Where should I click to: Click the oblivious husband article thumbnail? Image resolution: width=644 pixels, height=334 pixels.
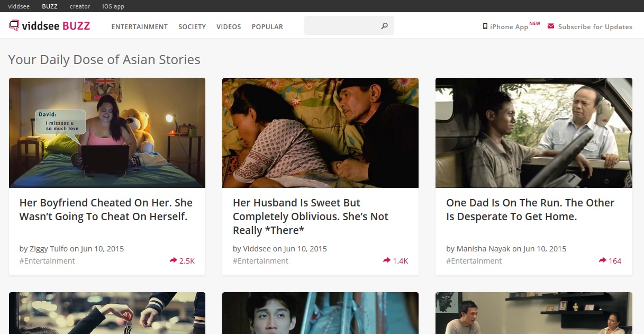click(320, 133)
